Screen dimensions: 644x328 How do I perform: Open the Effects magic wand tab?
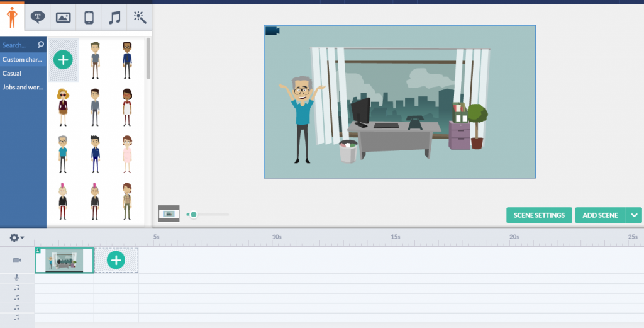(140, 17)
